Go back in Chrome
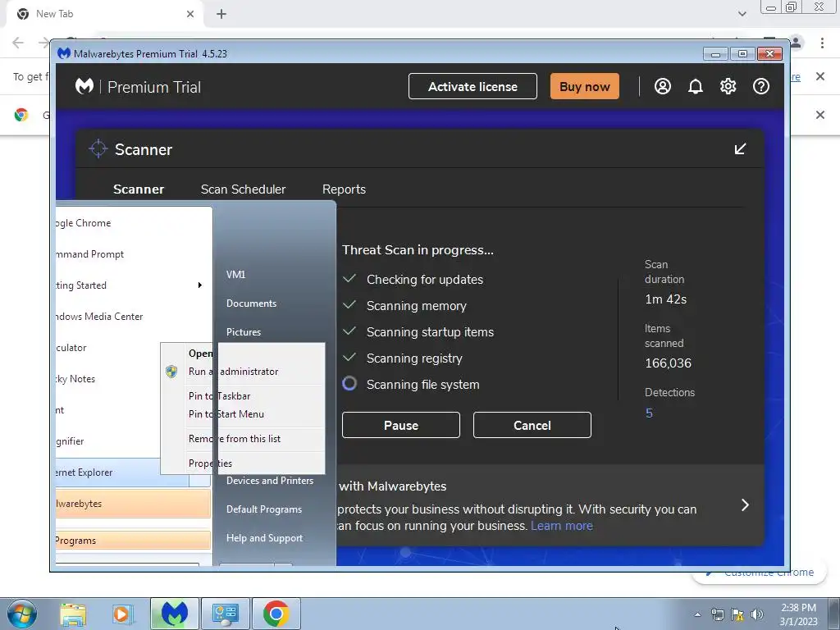Viewport: 840px width, 630px height. point(18,43)
